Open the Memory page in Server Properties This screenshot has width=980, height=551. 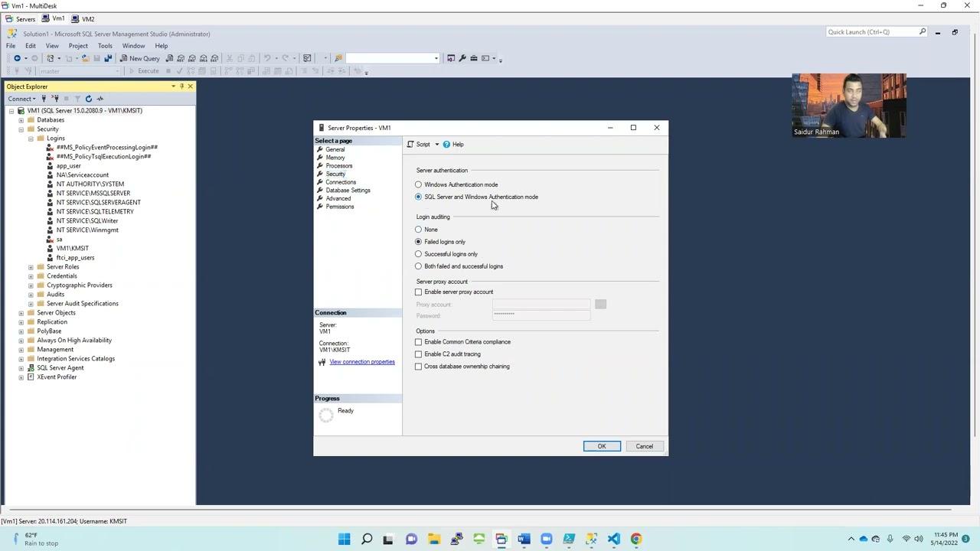[335, 158]
